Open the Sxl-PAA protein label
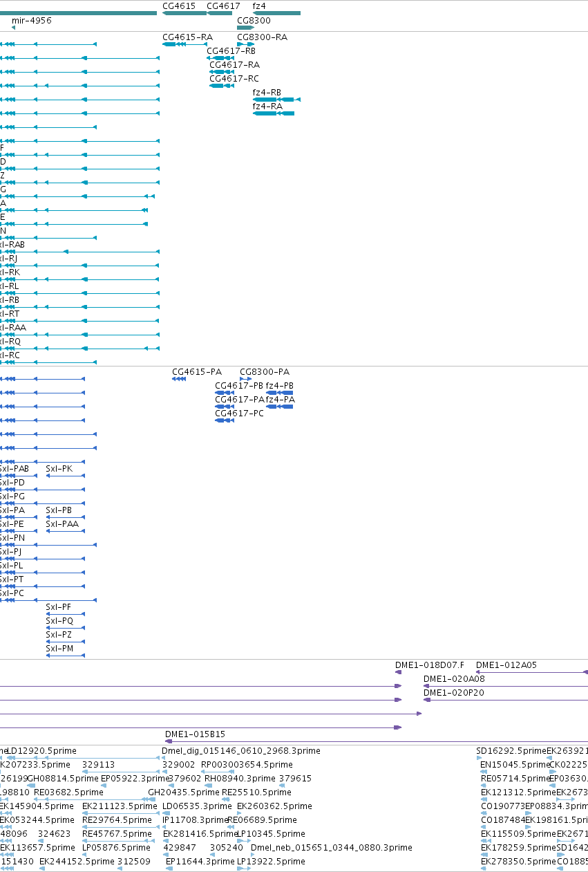This screenshot has height=872, width=588. pyautogui.click(x=62, y=524)
